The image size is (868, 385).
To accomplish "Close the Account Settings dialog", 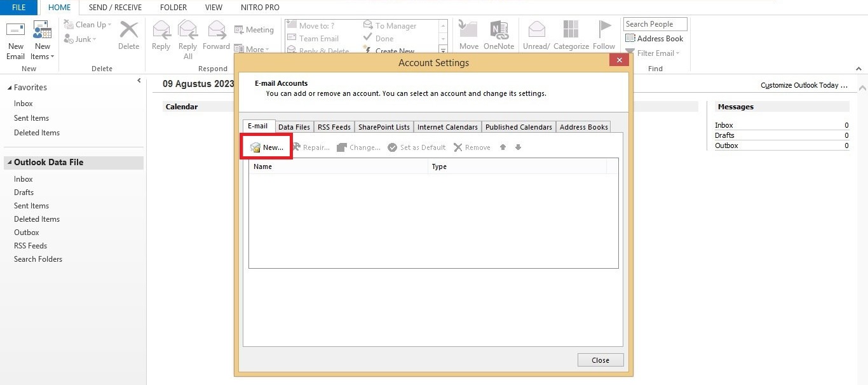I will coord(600,360).
